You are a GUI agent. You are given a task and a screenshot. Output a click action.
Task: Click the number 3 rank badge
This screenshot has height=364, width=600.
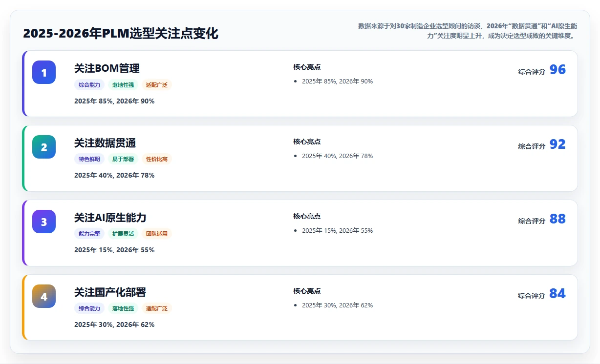(x=44, y=222)
